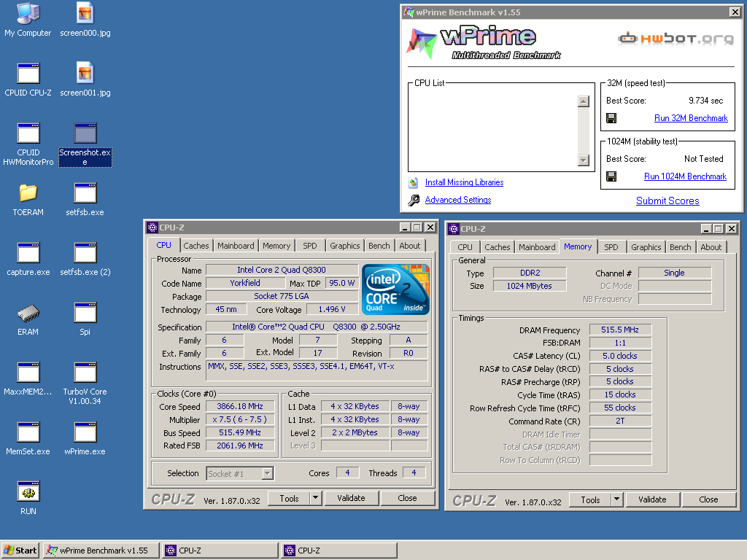Switch to Caches tab in left CPU-Z window

click(x=196, y=246)
